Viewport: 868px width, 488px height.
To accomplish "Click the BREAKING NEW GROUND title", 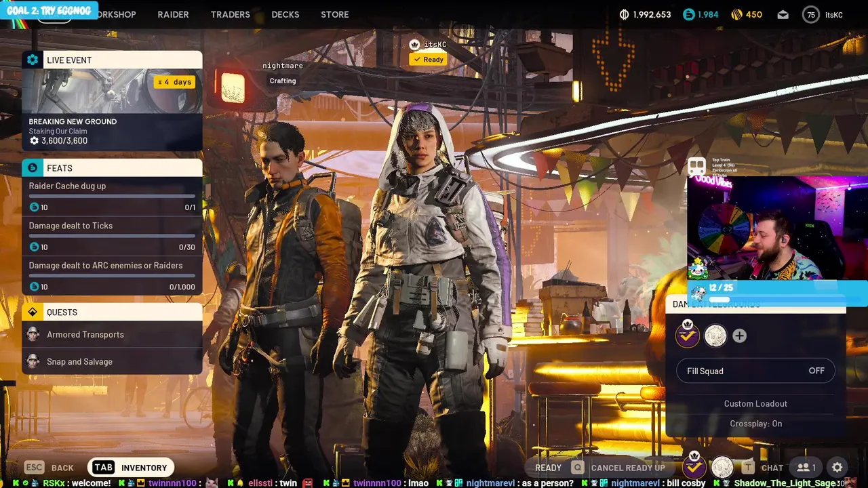I will (73, 121).
